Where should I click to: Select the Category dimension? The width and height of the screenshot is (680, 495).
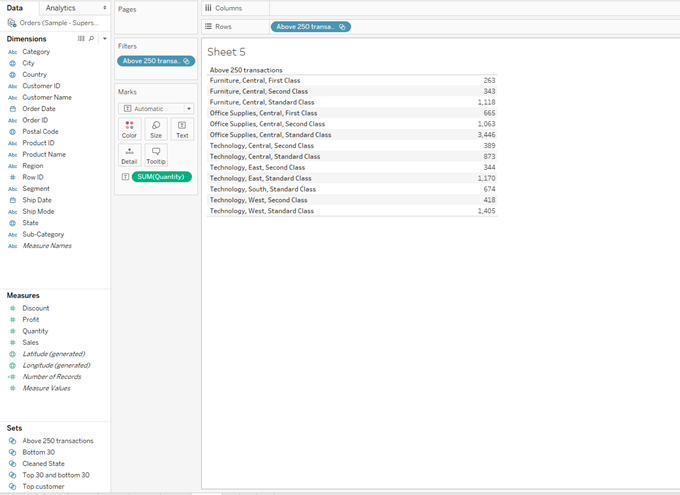click(36, 52)
